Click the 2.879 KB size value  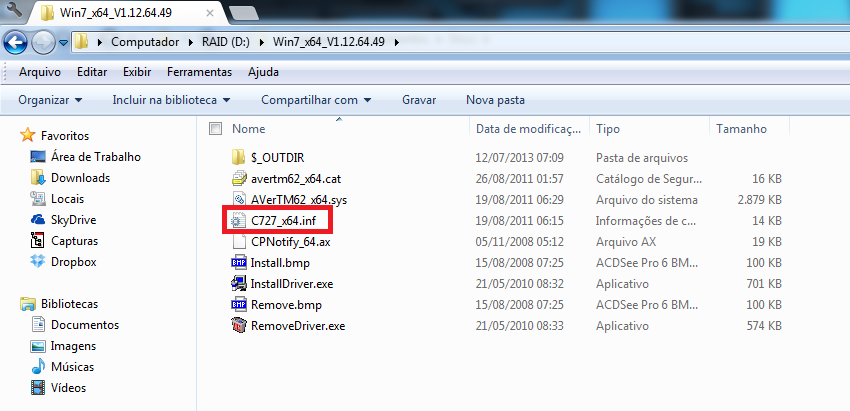tap(759, 200)
